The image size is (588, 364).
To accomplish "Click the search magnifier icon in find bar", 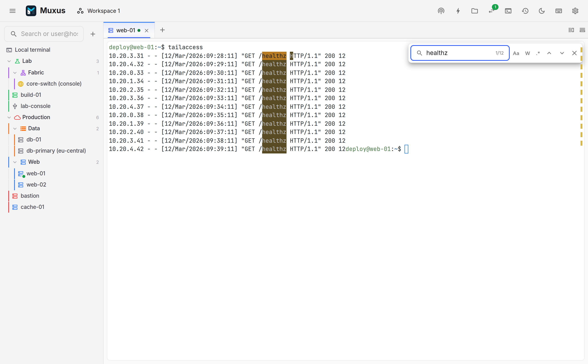I will pos(419,53).
